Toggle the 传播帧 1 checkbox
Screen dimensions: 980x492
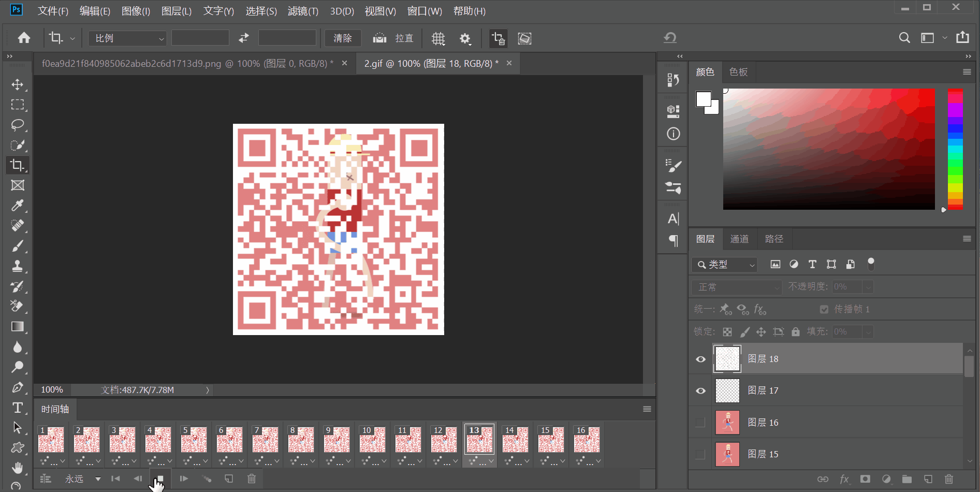point(824,309)
